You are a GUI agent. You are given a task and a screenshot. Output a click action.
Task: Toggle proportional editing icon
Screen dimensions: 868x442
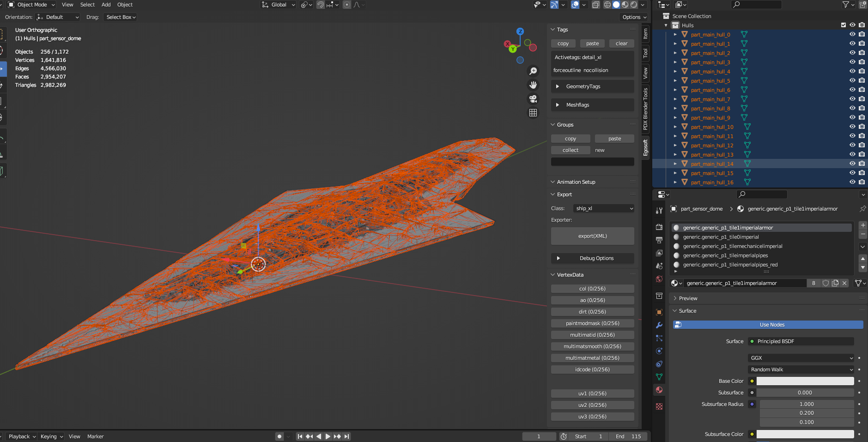click(347, 5)
